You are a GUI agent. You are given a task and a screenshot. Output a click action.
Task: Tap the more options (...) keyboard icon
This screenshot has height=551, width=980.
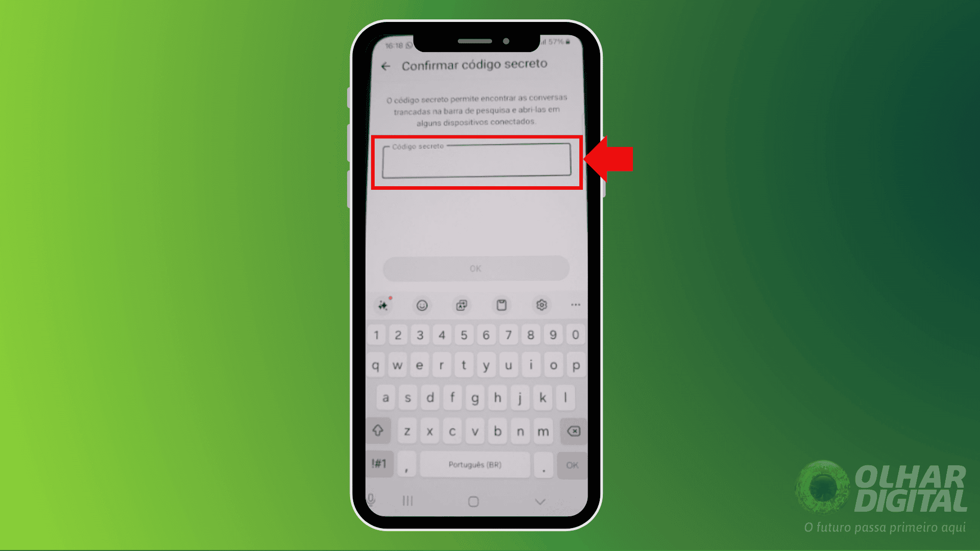576,306
